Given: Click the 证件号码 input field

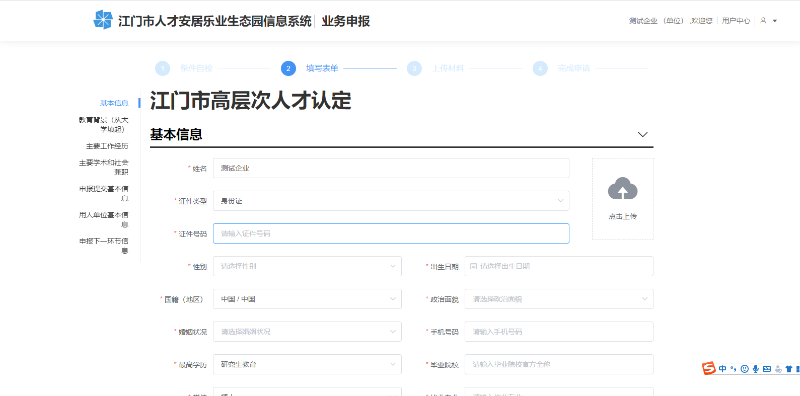Looking at the screenshot, I should [391, 233].
